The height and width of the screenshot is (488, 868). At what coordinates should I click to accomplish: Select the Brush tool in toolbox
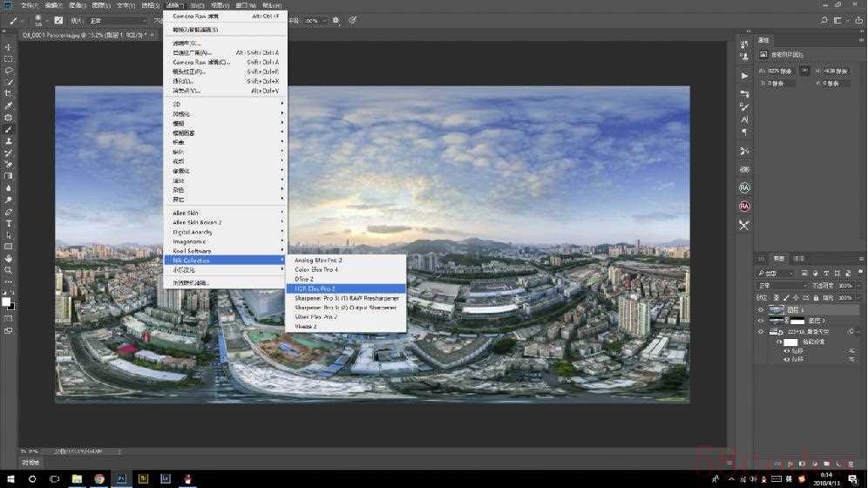pos(9,130)
